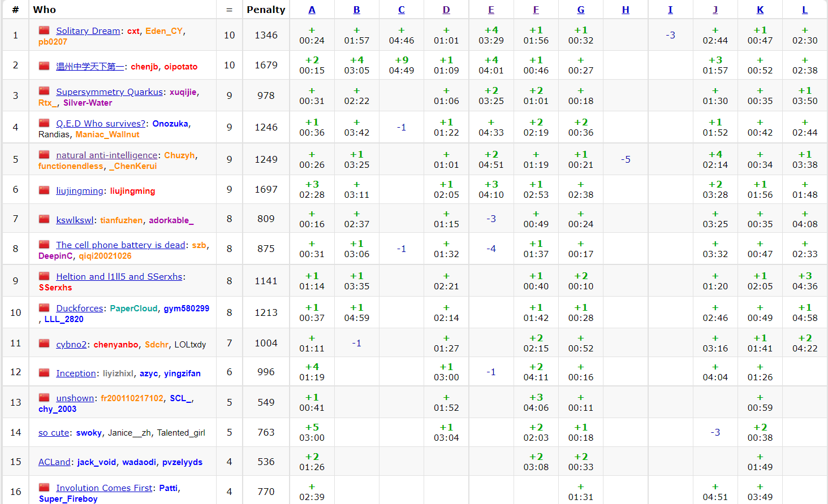
Task: Click the flag icon beside kswlkswl team
Action: (x=44, y=219)
